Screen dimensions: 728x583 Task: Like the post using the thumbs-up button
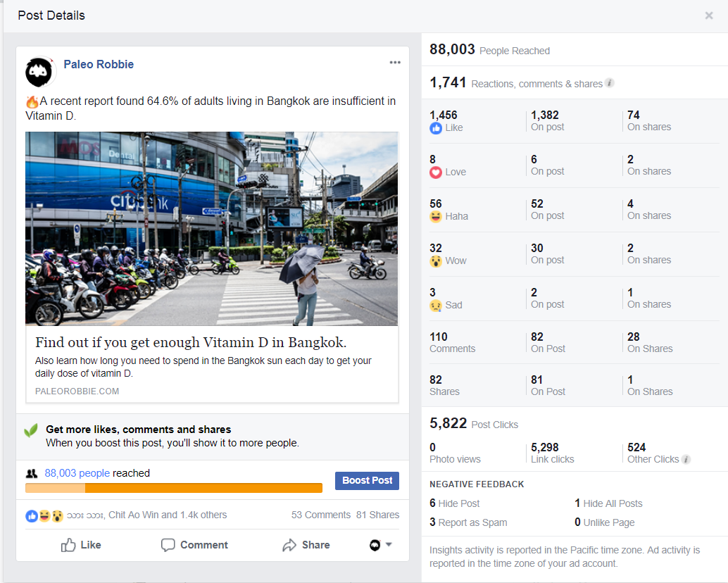(80, 545)
